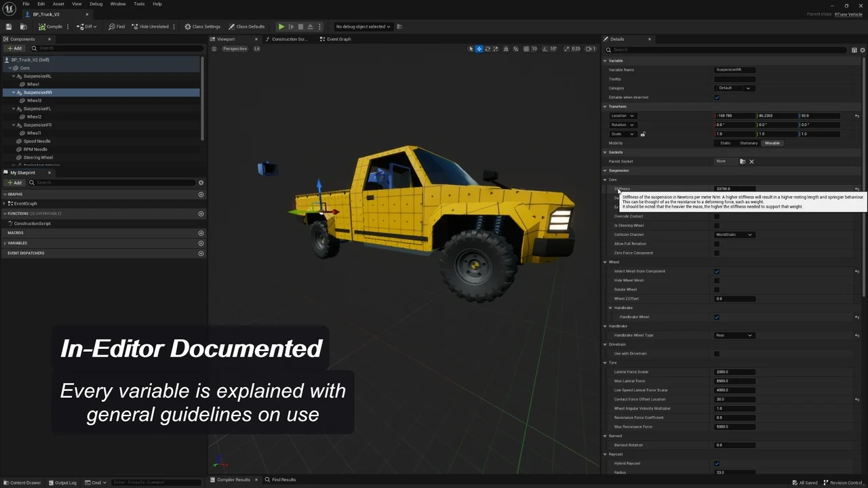Add new variable with plus icon

[x=201, y=243]
